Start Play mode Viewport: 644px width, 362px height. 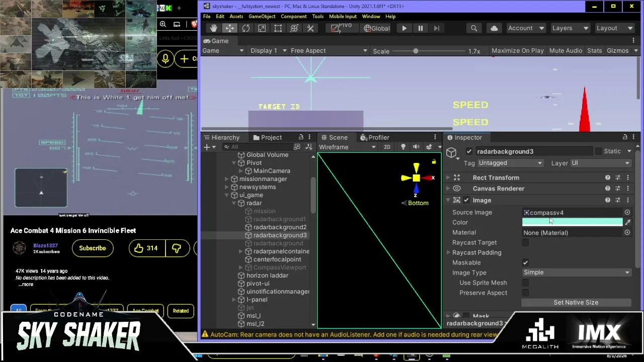tap(404, 28)
